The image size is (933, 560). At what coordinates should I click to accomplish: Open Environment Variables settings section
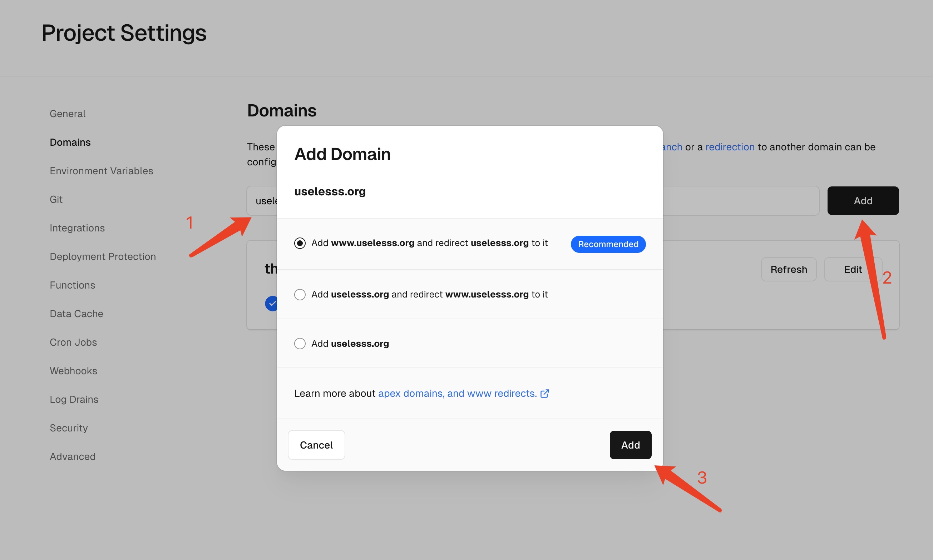(x=101, y=170)
